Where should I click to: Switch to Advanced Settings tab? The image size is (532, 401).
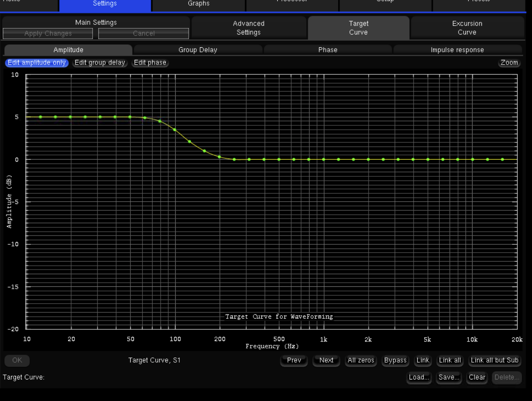click(249, 28)
